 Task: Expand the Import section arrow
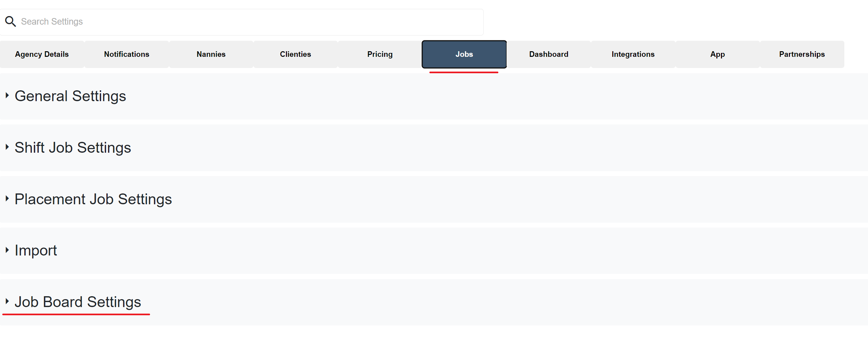point(7,250)
